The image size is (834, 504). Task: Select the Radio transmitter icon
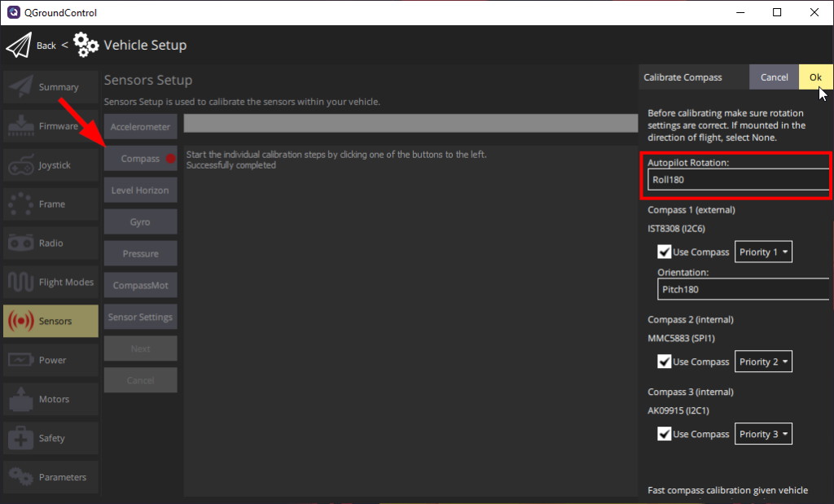tap(20, 243)
